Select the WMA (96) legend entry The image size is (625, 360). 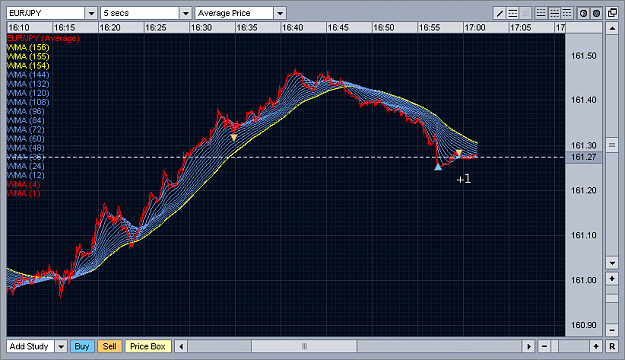tap(26, 112)
